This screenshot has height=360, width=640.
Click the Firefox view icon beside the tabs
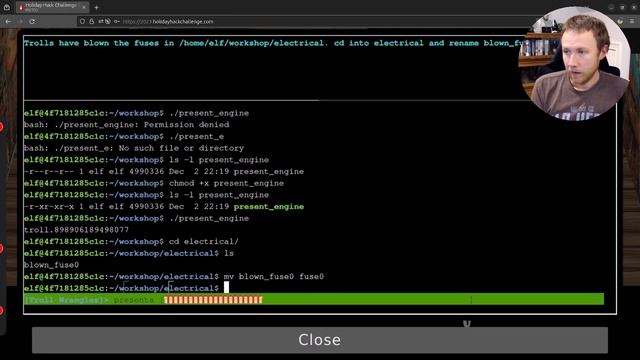7,7
